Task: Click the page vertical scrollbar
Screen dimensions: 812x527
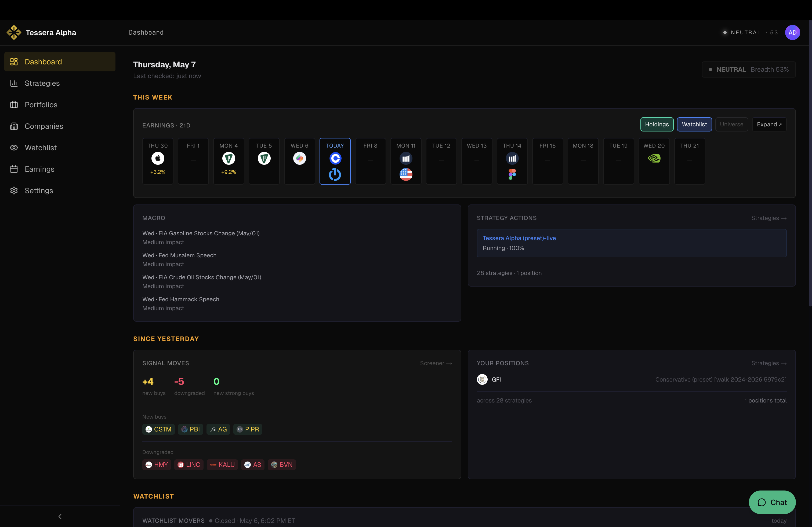Action: [810, 164]
